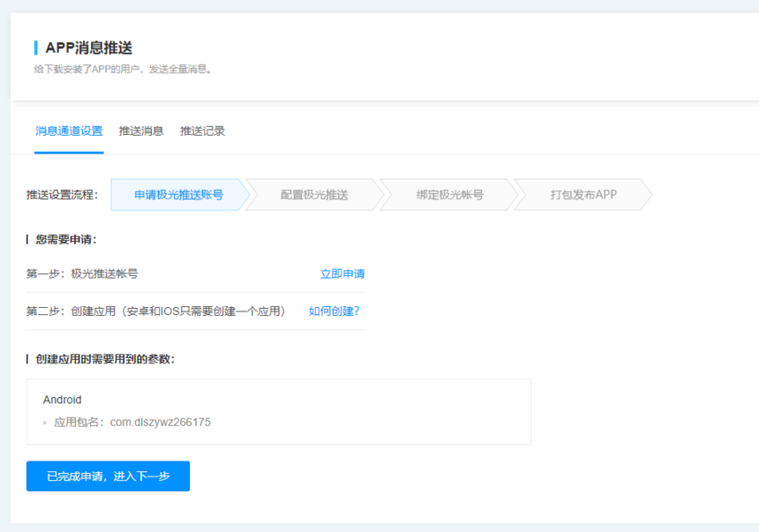The height and width of the screenshot is (532, 759).
Task: Click the bullet before 应用包名
Action: (45, 423)
